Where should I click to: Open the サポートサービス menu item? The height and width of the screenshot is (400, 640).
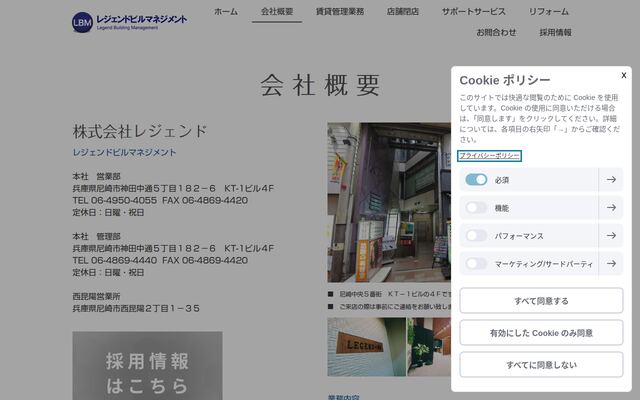tap(473, 11)
